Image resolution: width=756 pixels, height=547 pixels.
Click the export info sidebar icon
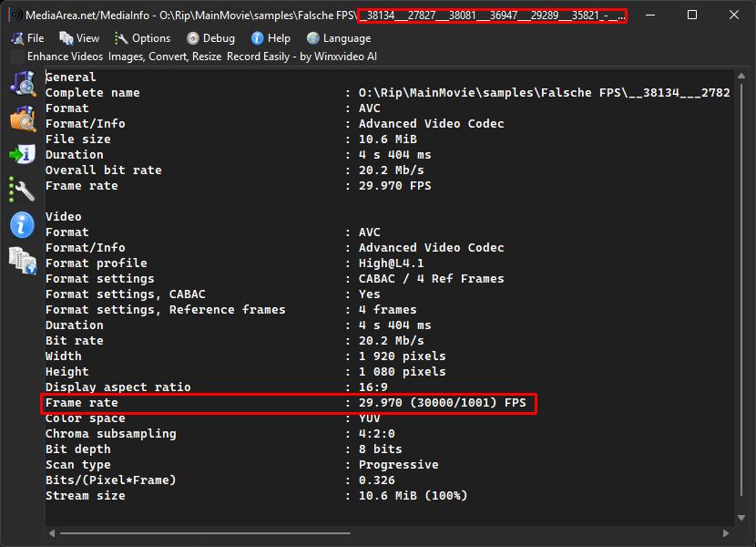tap(23, 154)
